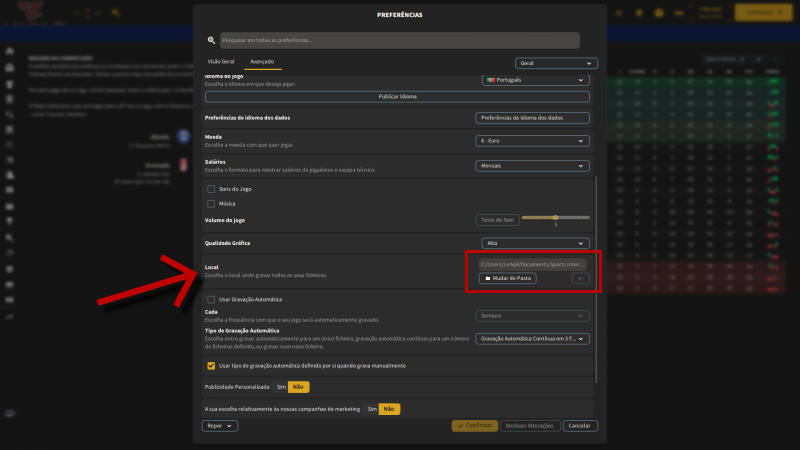The height and width of the screenshot is (450, 800).
Task: Open the Salários format dropdown
Action: (533, 166)
